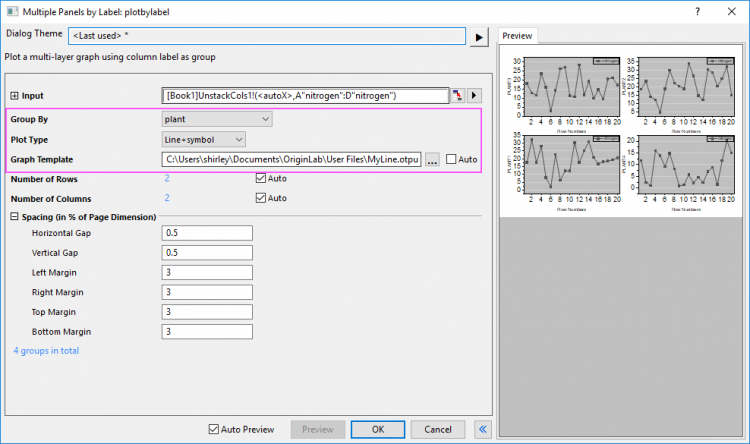This screenshot has height=444, width=750.
Task: Click the disabled Preview button
Action: click(318, 429)
